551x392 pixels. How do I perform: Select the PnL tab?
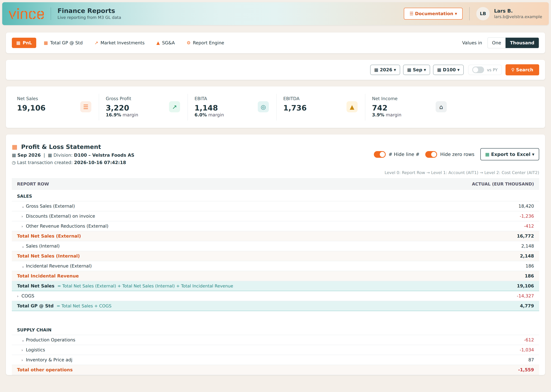[24, 43]
